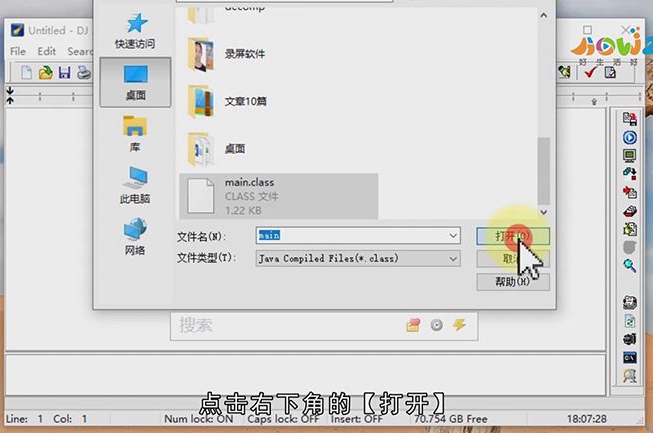Open the File menu
Viewport: 653px width, 433px height.
click(x=18, y=51)
